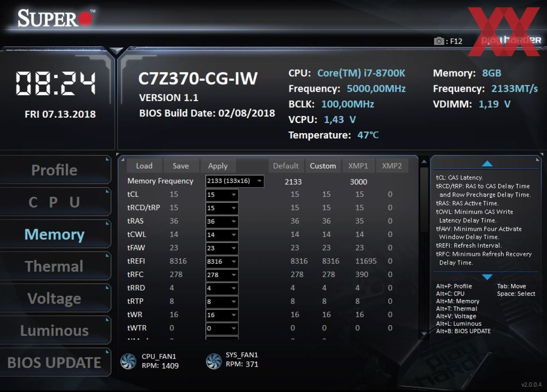Image resolution: width=547 pixels, height=392 pixels.
Task: Click the BIOS Build Date text
Action: 207,113
